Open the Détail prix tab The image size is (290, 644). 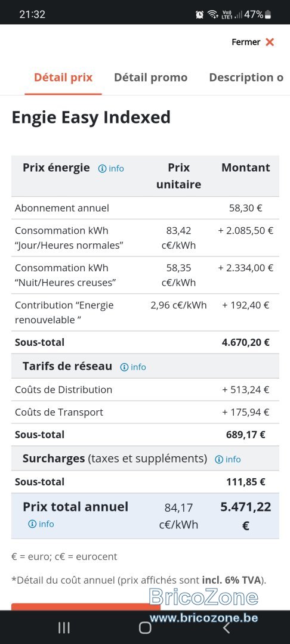63,77
